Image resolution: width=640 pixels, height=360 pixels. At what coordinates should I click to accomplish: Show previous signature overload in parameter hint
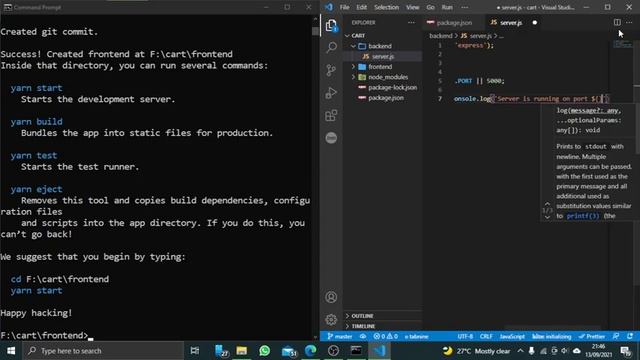click(547, 204)
